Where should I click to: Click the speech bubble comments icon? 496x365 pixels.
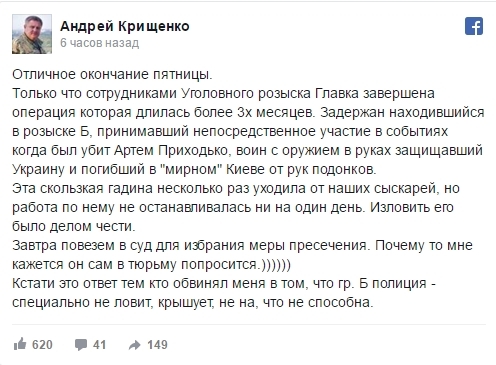81,345
